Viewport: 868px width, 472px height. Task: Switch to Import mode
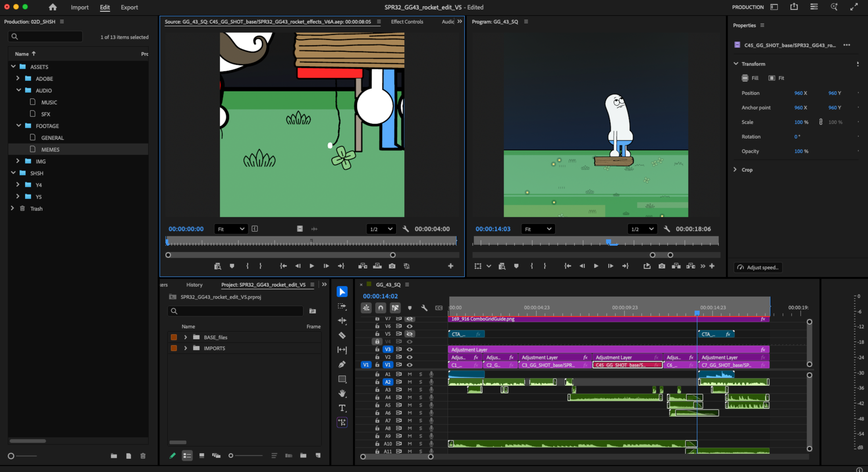(79, 7)
